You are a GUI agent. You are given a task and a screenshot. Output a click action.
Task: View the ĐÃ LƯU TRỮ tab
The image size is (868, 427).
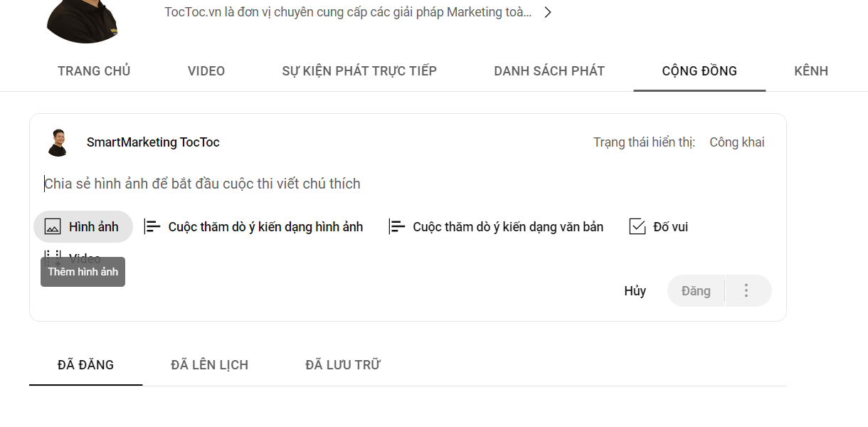(x=343, y=365)
